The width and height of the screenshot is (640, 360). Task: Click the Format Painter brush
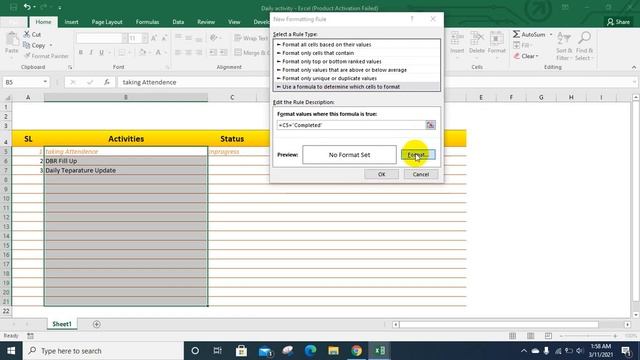27,56
